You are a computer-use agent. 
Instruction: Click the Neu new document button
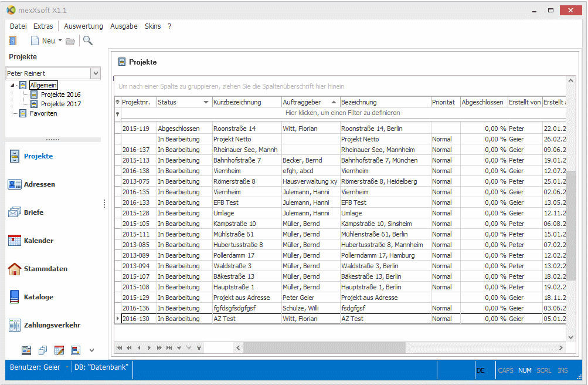tap(43, 41)
